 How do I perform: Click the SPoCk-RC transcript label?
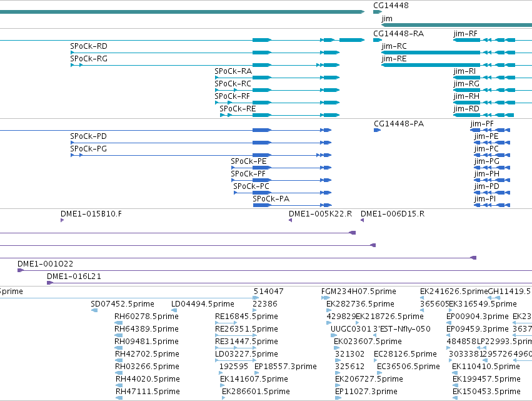(233, 84)
